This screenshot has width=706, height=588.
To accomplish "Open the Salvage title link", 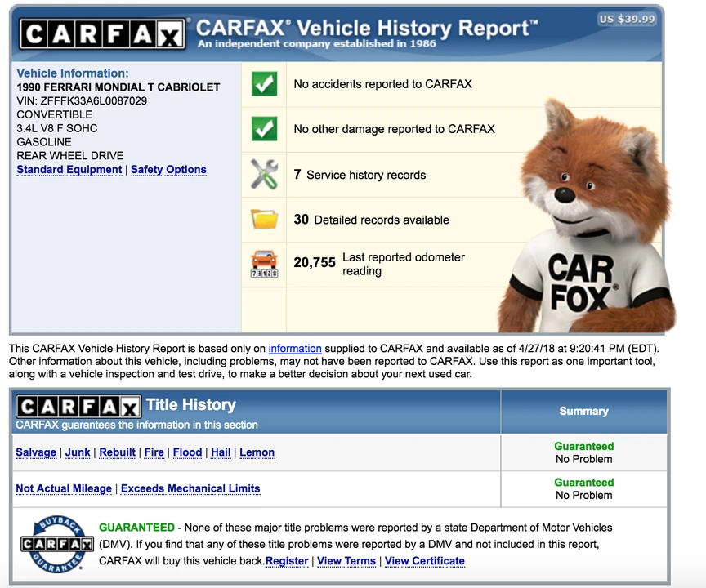I will click(x=36, y=452).
